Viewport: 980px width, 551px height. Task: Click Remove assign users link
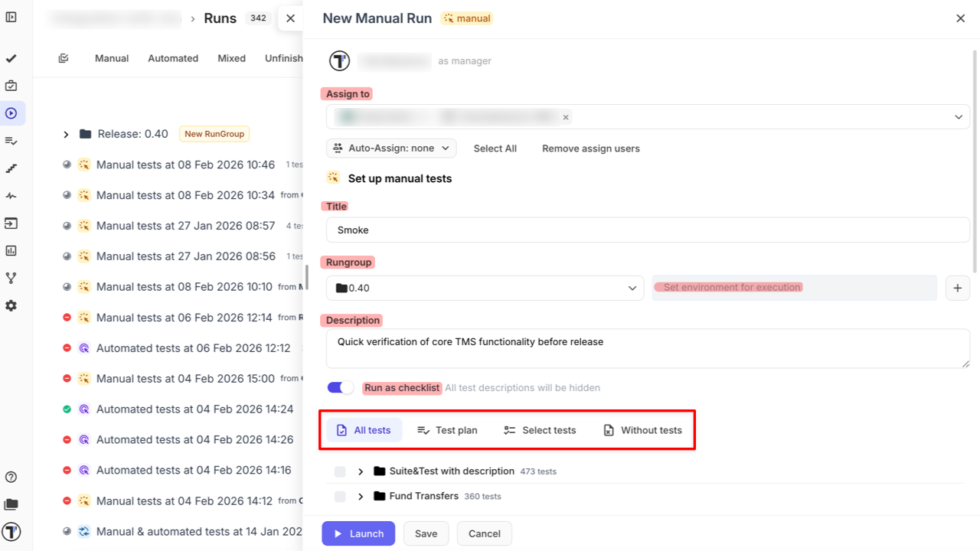click(590, 148)
